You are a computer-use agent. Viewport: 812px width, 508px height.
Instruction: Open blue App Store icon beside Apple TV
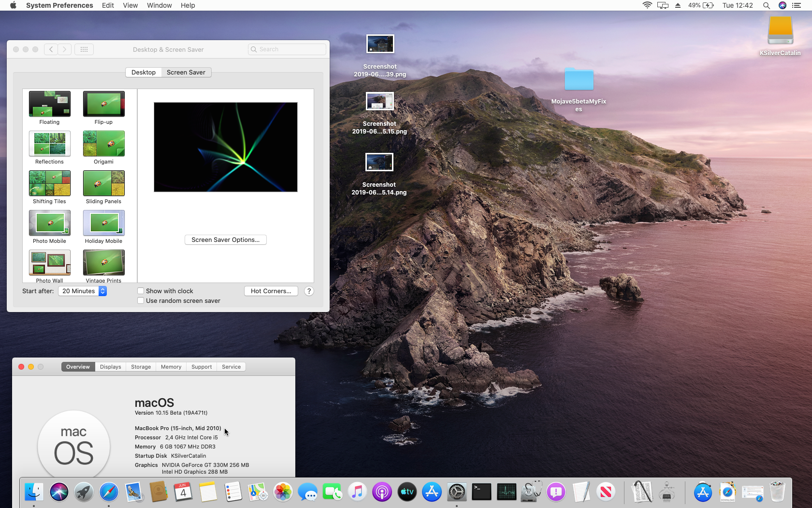(432, 493)
